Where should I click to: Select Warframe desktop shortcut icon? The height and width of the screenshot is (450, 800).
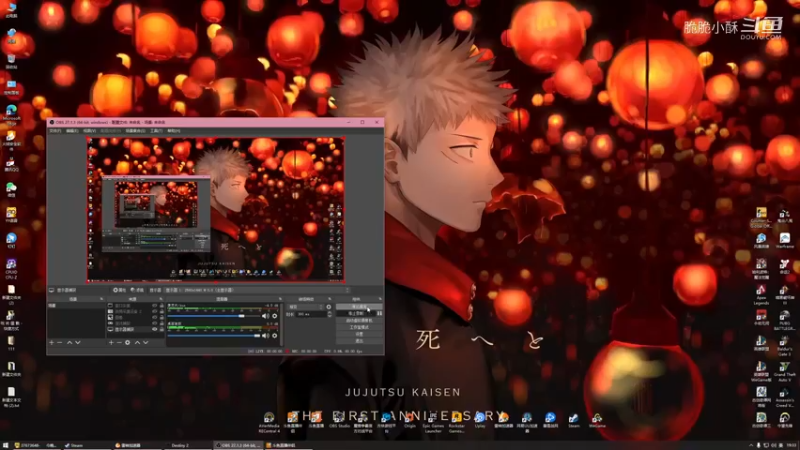tap(784, 241)
